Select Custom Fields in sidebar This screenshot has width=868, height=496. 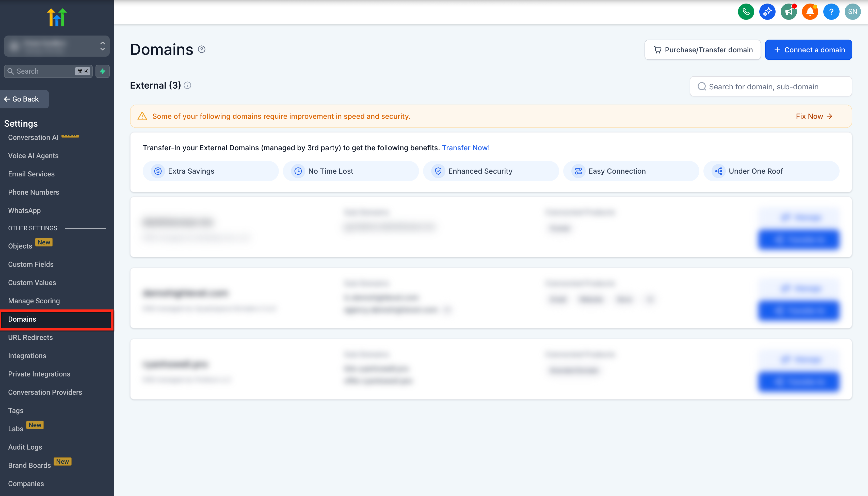coord(31,264)
